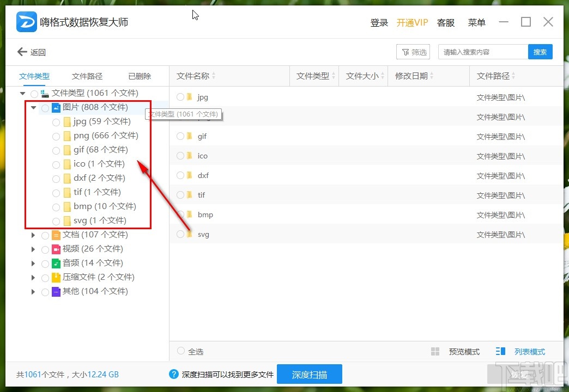Expand the 其他 (104 个文件) node
The width and height of the screenshot is (569, 392).
(33, 292)
